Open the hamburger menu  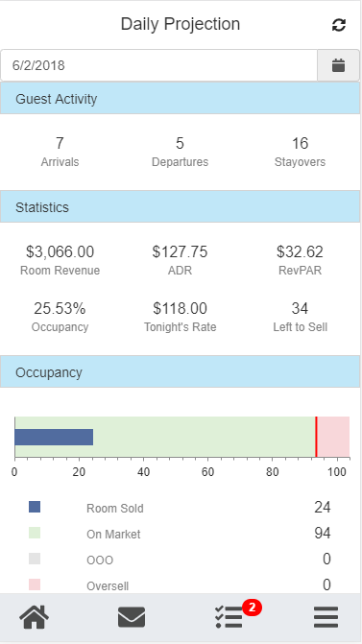coord(326,617)
